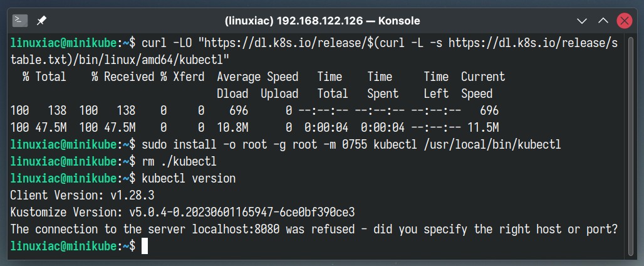Click the 'kubectl version' command text

pos(189,178)
